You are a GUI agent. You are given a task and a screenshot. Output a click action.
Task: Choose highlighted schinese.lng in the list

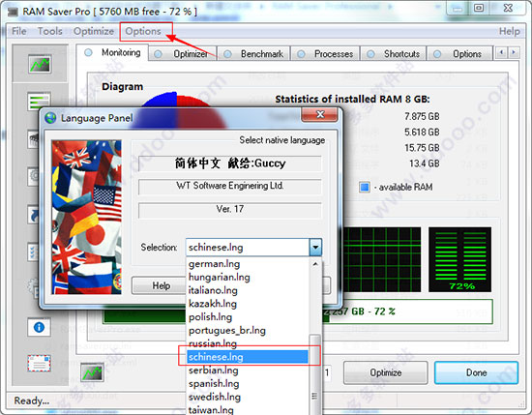248,357
